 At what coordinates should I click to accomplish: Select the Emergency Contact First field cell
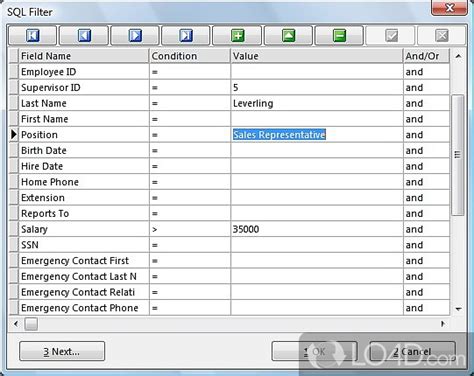coord(84,260)
